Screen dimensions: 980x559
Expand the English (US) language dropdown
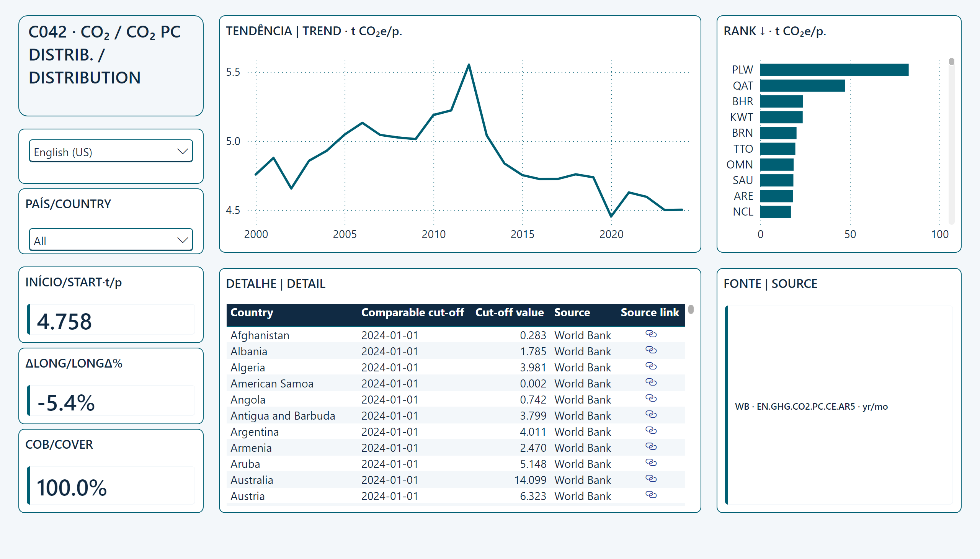coord(111,151)
